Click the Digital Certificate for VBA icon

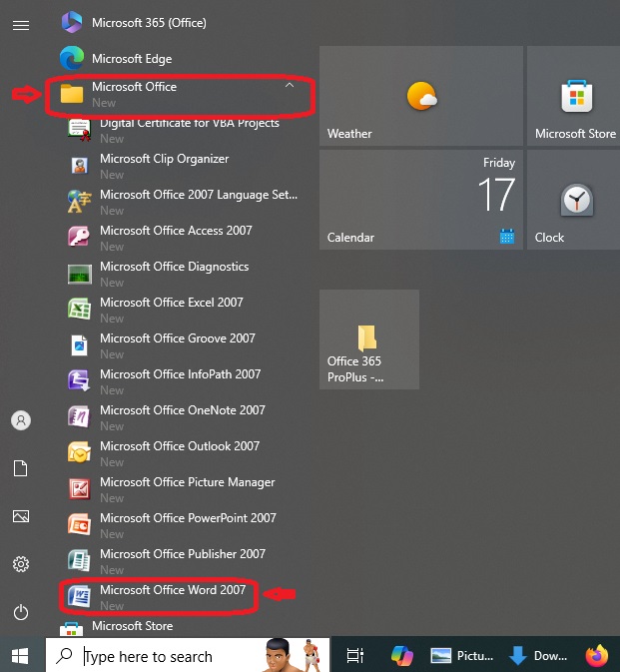(x=79, y=130)
